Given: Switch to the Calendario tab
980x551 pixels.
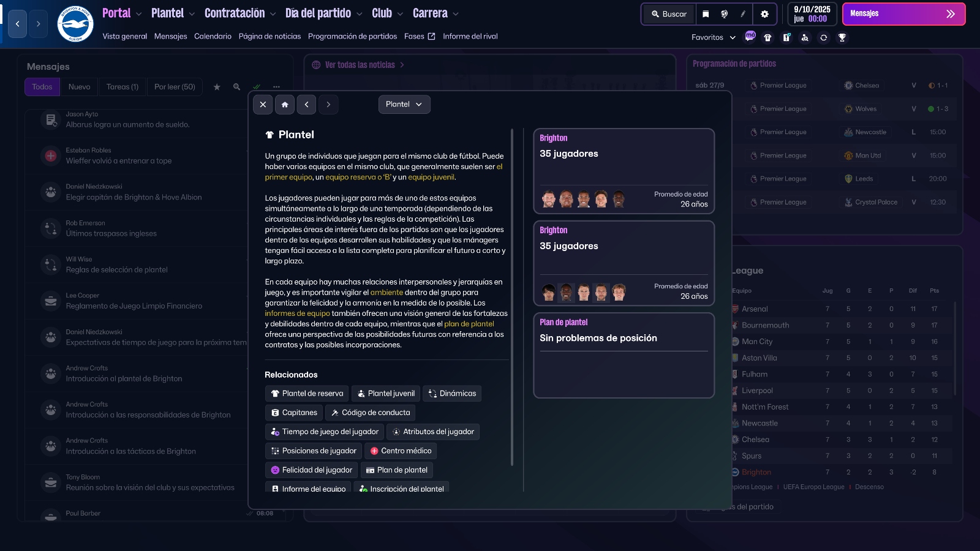Looking at the screenshot, I should (213, 36).
